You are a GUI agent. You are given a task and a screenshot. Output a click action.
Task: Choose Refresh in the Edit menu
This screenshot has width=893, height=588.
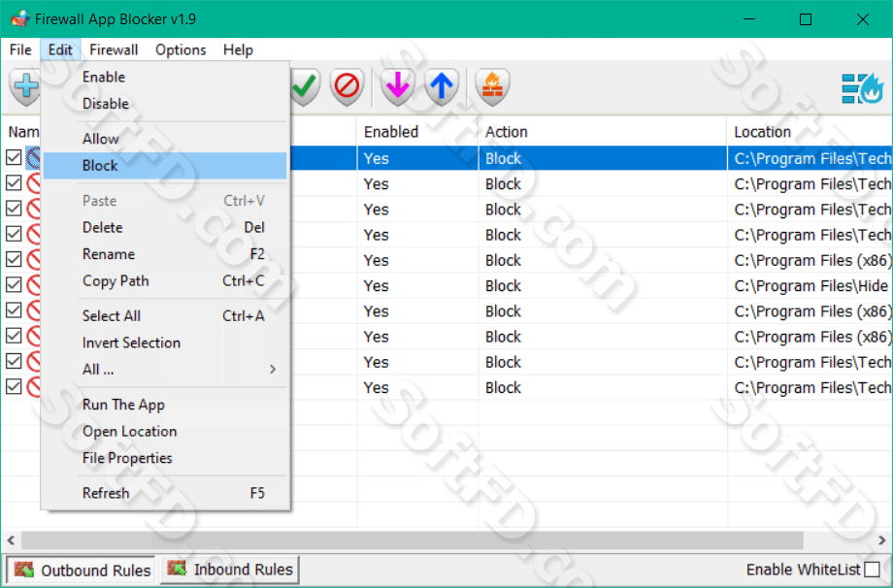coord(165,493)
